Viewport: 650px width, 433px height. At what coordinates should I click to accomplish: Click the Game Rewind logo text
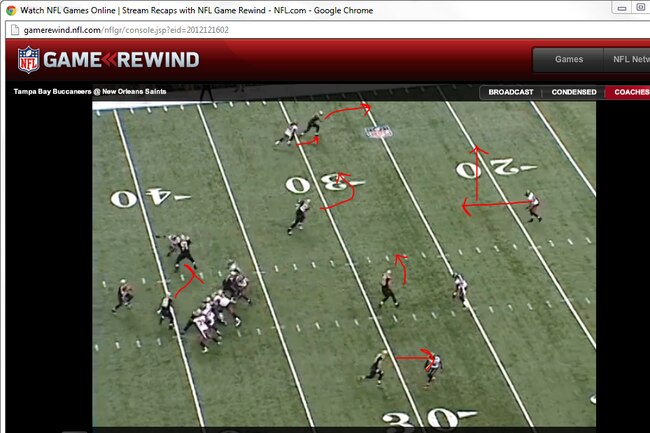121,60
